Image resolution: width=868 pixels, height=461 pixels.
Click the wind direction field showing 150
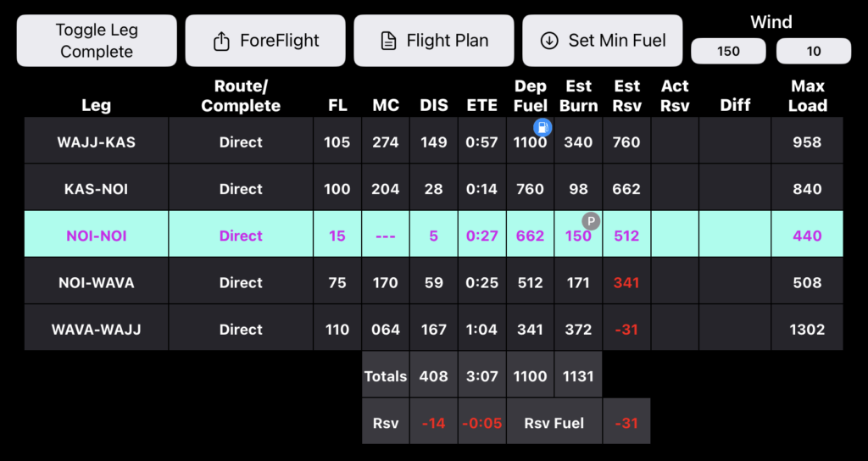pyautogui.click(x=729, y=52)
